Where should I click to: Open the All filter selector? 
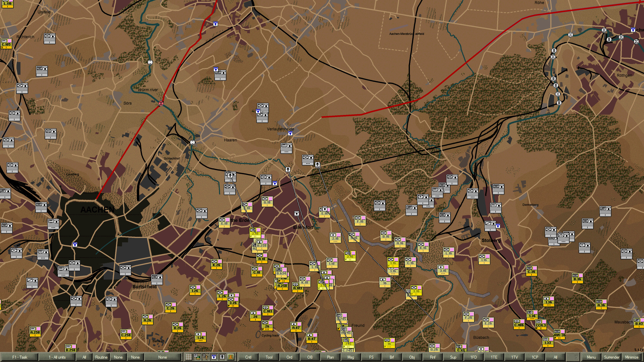[84, 357]
